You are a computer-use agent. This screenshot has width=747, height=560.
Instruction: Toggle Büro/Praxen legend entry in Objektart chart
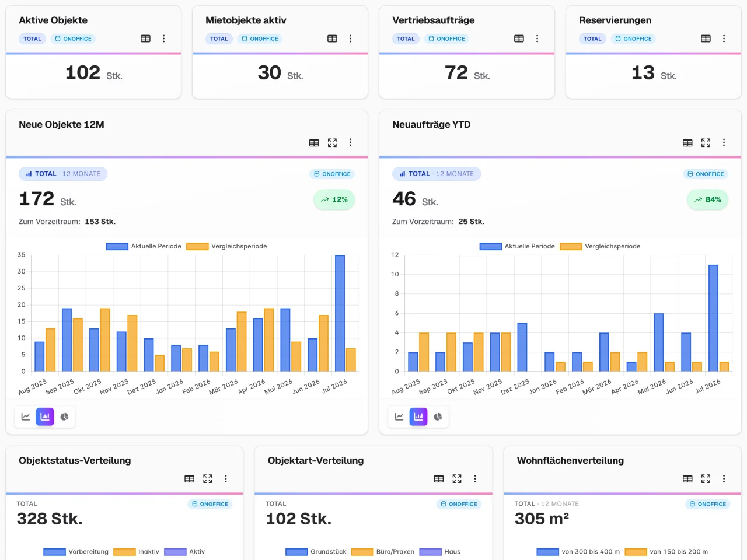(x=383, y=552)
